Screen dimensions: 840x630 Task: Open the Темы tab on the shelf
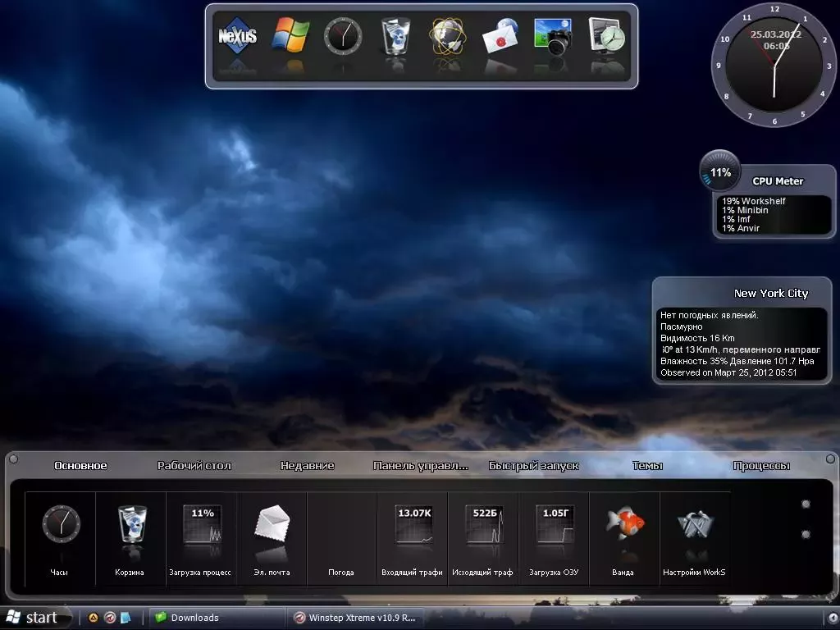pos(647,465)
